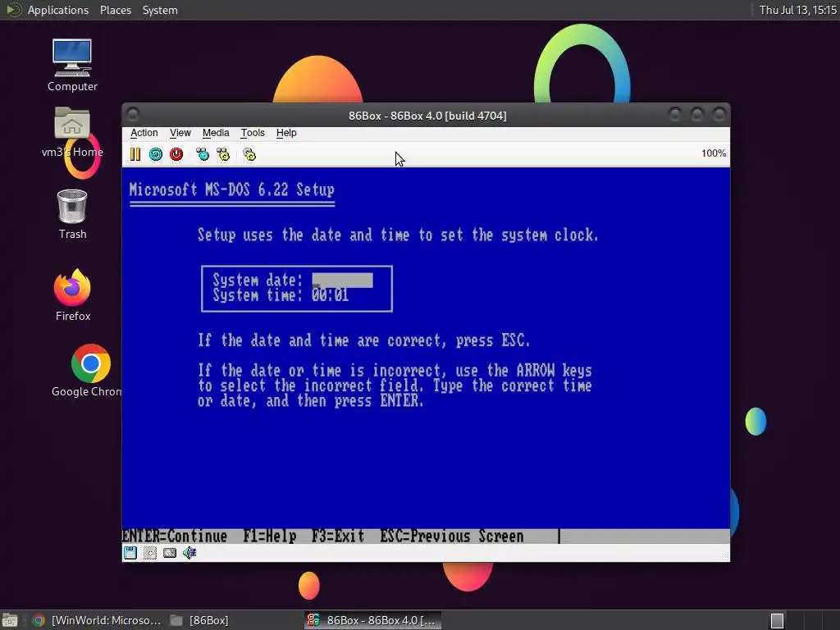Viewport: 840px width, 630px height.
Task: Open the Applications menu in top panel
Action: (58, 10)
